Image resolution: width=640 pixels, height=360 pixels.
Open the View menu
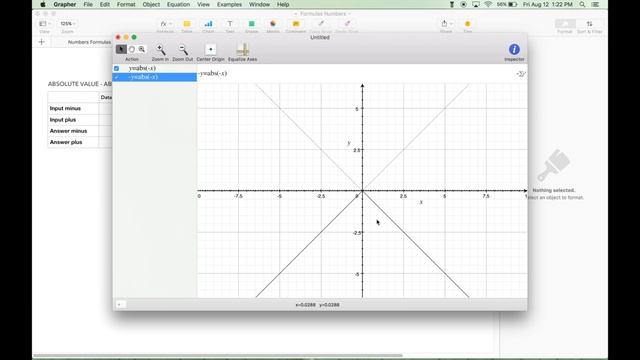click(x=203, y=4)
